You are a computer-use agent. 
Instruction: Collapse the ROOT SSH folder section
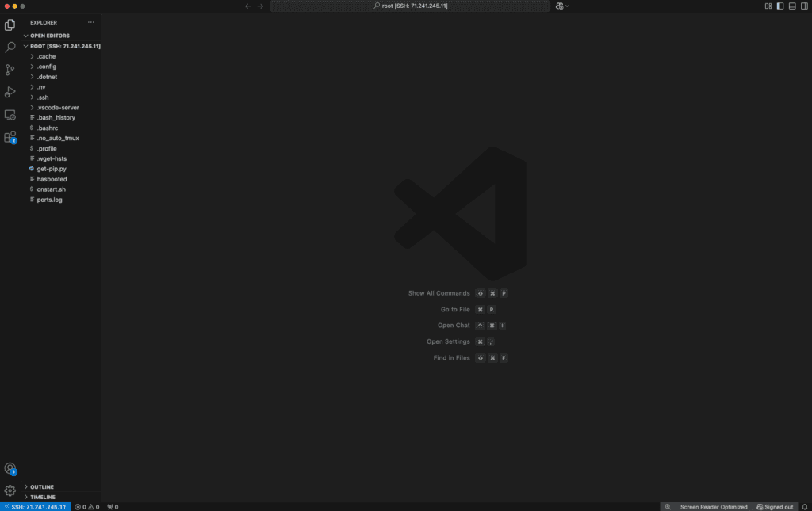point(61,46)
